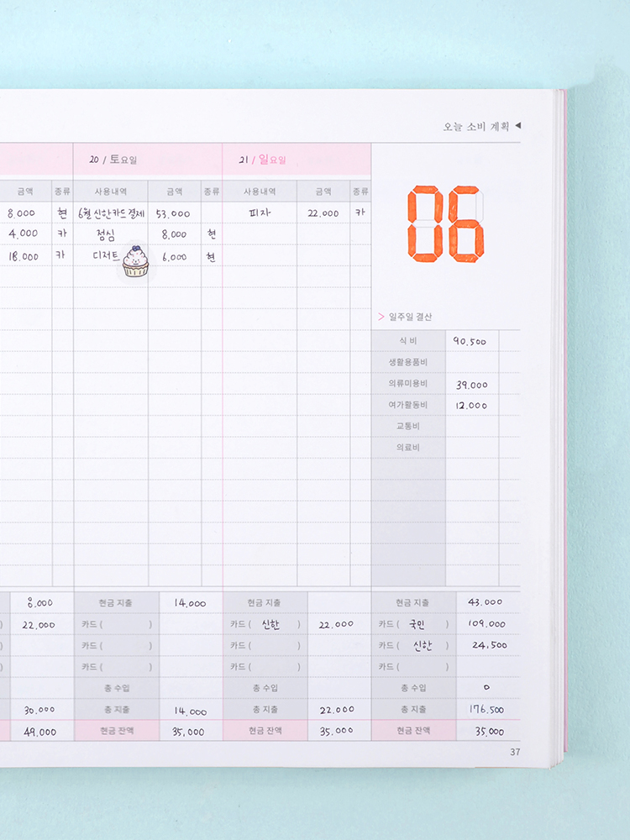Click the 점심 entry on Saturday

point(106,234)
